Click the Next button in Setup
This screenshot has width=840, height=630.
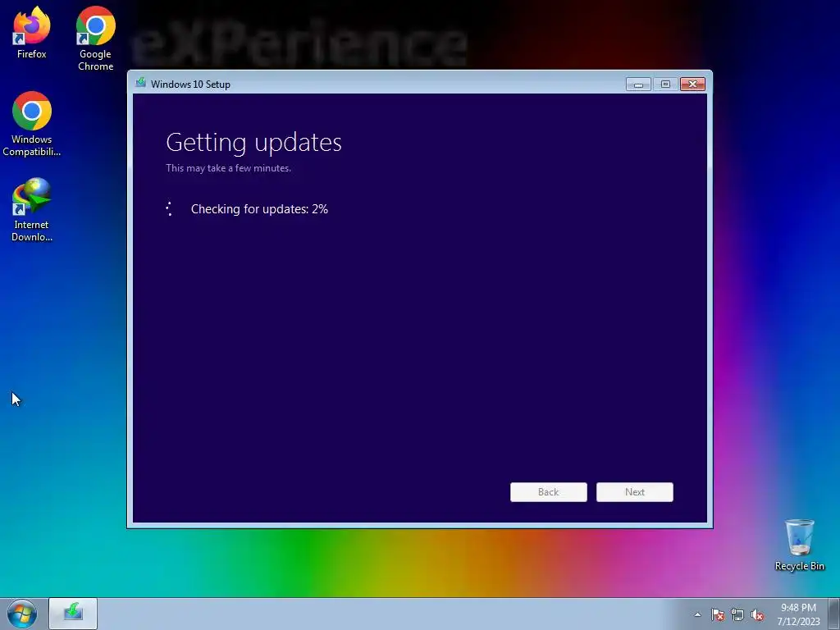point(635,492)
